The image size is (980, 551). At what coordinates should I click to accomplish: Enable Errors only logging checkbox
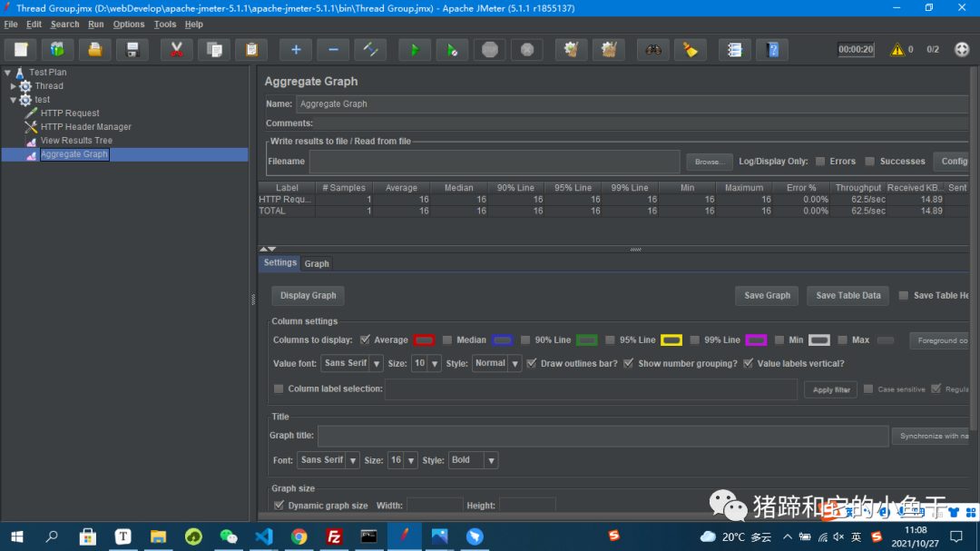(820, 162)
